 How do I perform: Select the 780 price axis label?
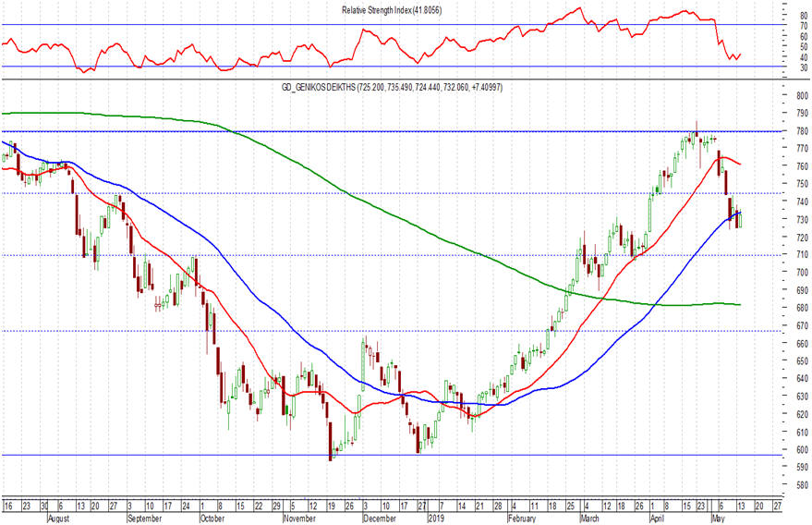click(x=802, y=131)
